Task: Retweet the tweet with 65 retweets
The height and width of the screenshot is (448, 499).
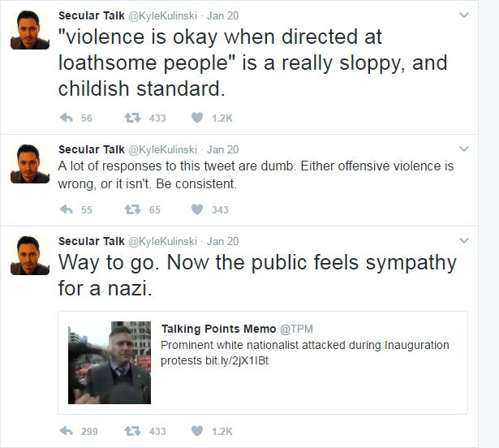Action: [132, 209]
